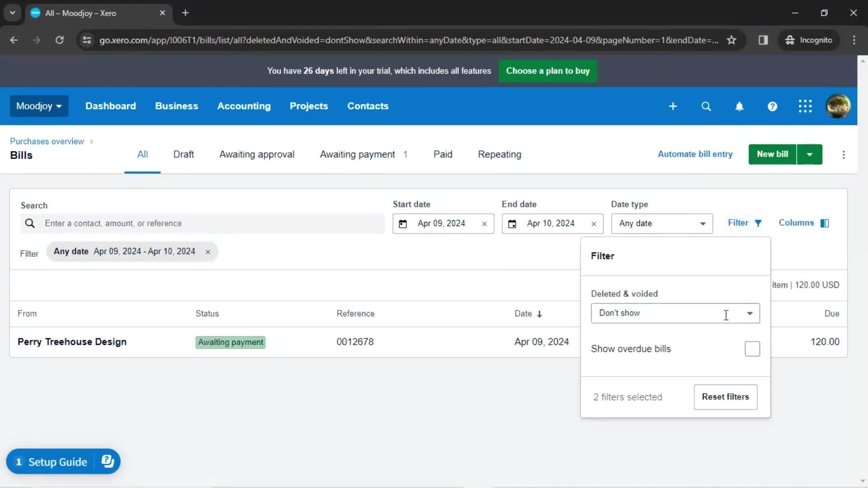Image resolution: width=868 pixels, height=488 pixels.
Task: Click Reset filters button
Action: pos(725,397)
